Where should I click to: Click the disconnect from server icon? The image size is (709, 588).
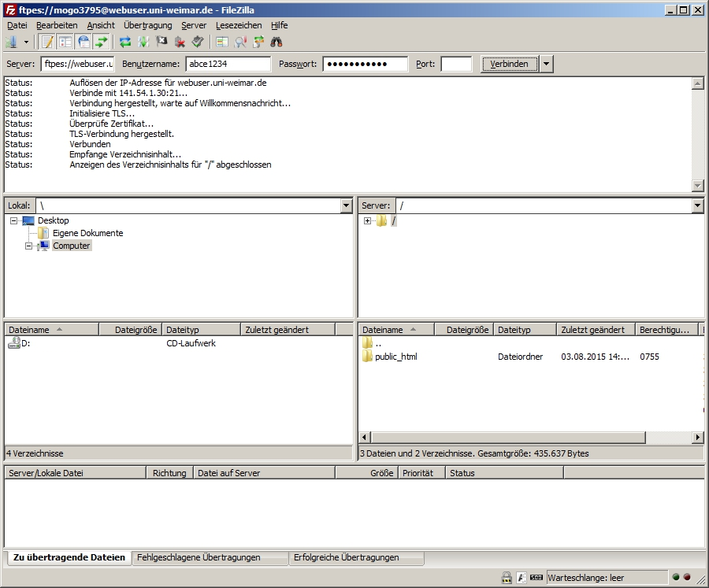click(180, 42)
